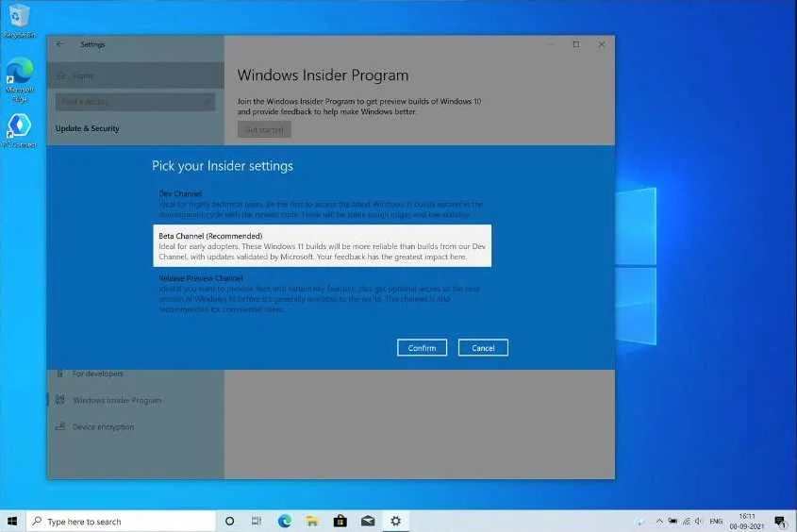Open the volume speaker tray icon
Viewport: 797px width, 532px height.
[698, 521]
